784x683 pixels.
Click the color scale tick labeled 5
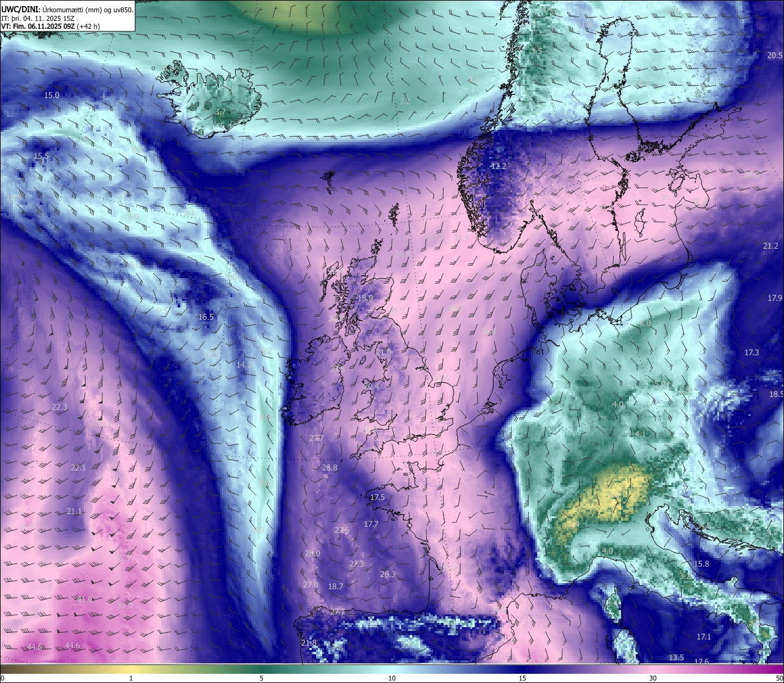click(x=262, y=678)
